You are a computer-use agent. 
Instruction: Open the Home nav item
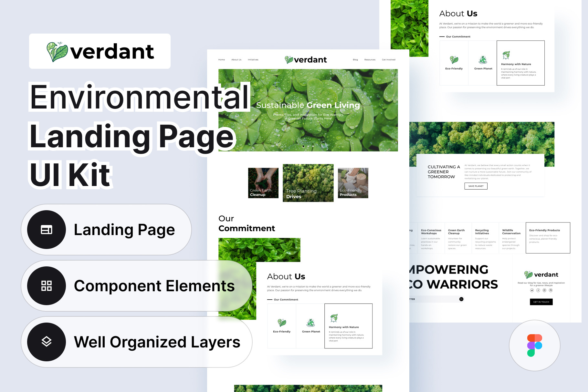pos(221,60)
